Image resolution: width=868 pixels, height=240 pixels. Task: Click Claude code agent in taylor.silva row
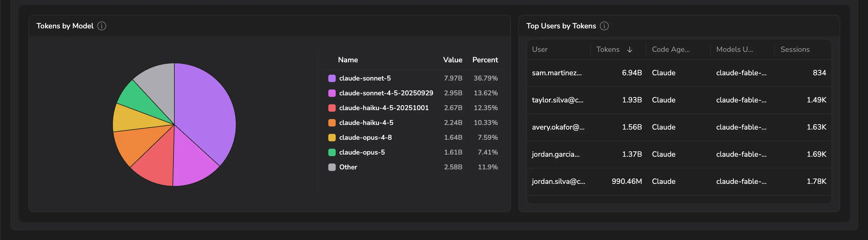[x=663, y=100]
